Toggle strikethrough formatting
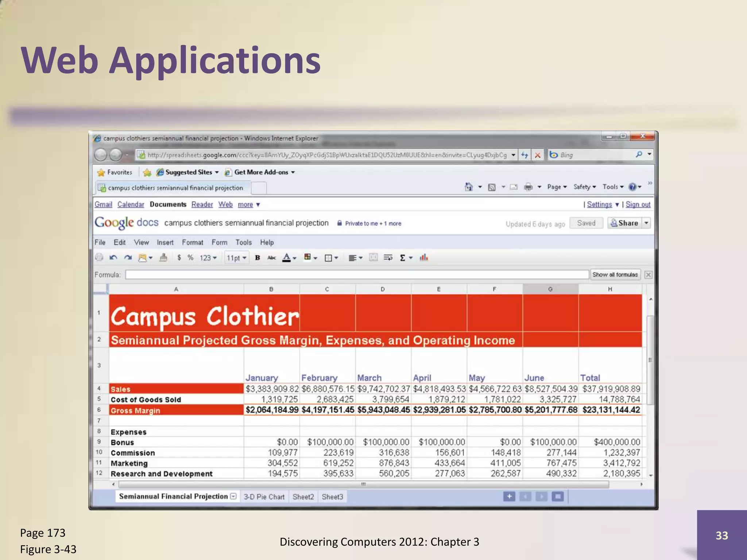This screenshot has height=560, width=747. 271,258
